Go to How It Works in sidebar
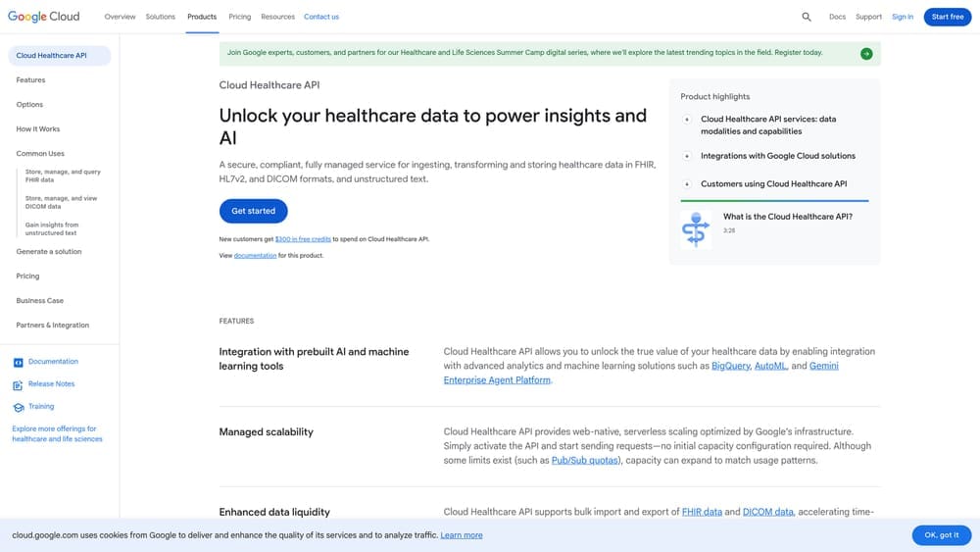This screenshot has height=552, width=980. pyautogui.click(x=38, y=128)
